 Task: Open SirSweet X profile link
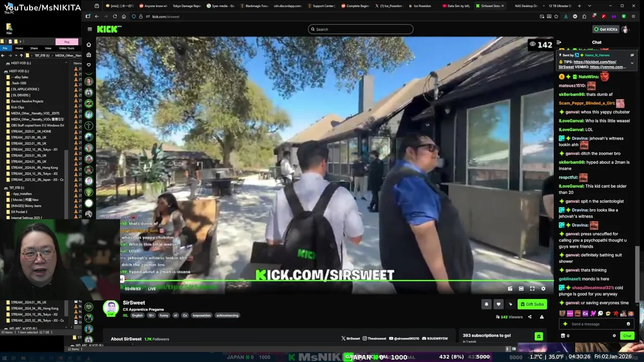click(x=351, y=339)
